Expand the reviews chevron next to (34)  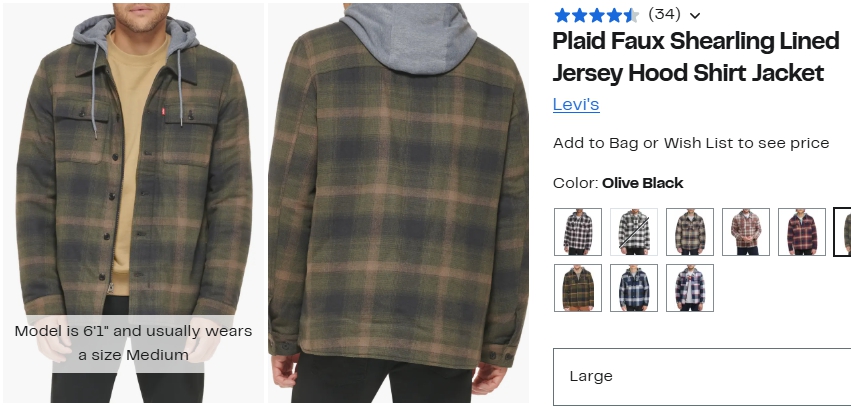pyautogui.click(x=695, y=16)
